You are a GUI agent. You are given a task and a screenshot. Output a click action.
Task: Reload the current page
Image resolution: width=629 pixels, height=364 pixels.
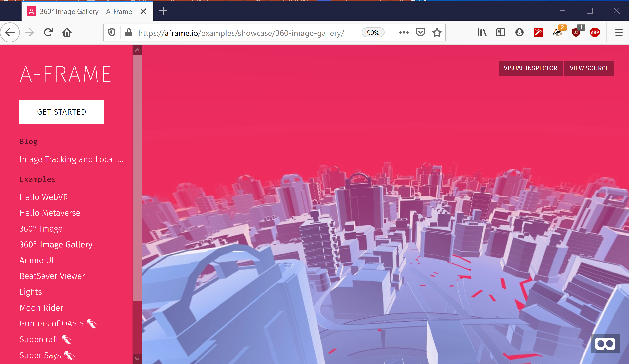tap(48, 32)
